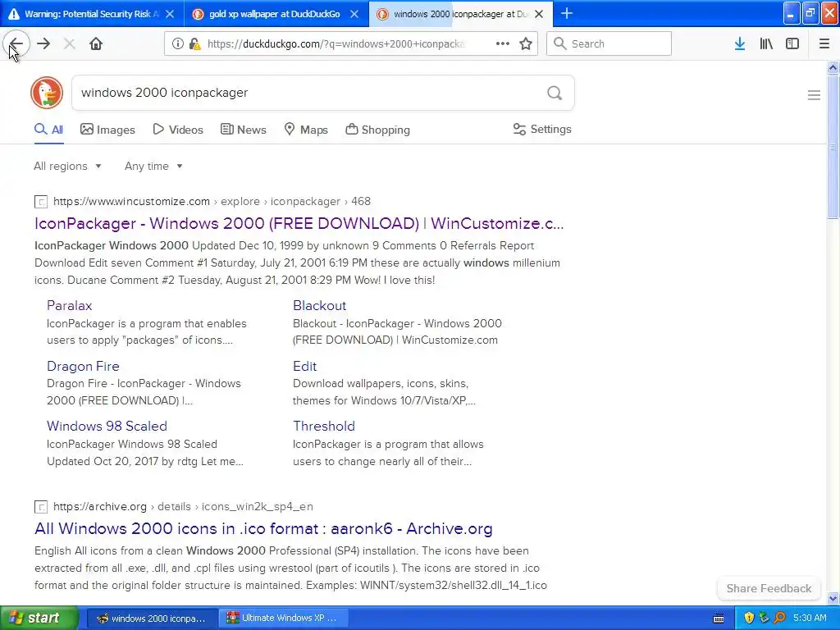The image size is (840, 630).
Task: Click the archive.org result favicon
Action: point(41,507)
